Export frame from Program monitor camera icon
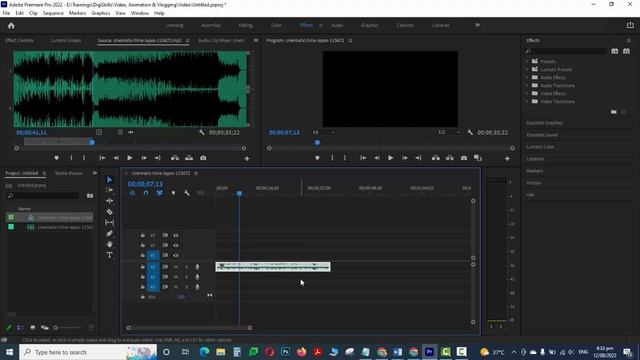Screen dimensions: 640x360 pos(464,158)
